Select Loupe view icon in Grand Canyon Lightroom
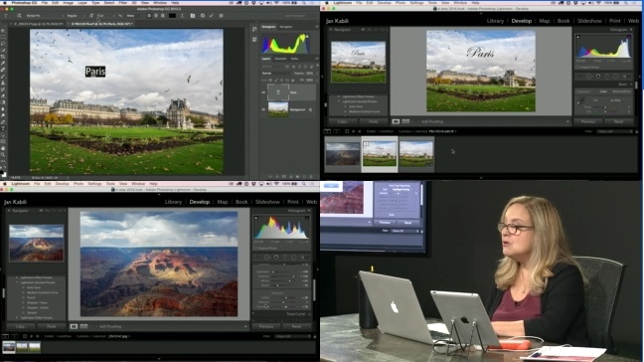The width and height of the screenshot is (644, 362). (x=74, y=326)
